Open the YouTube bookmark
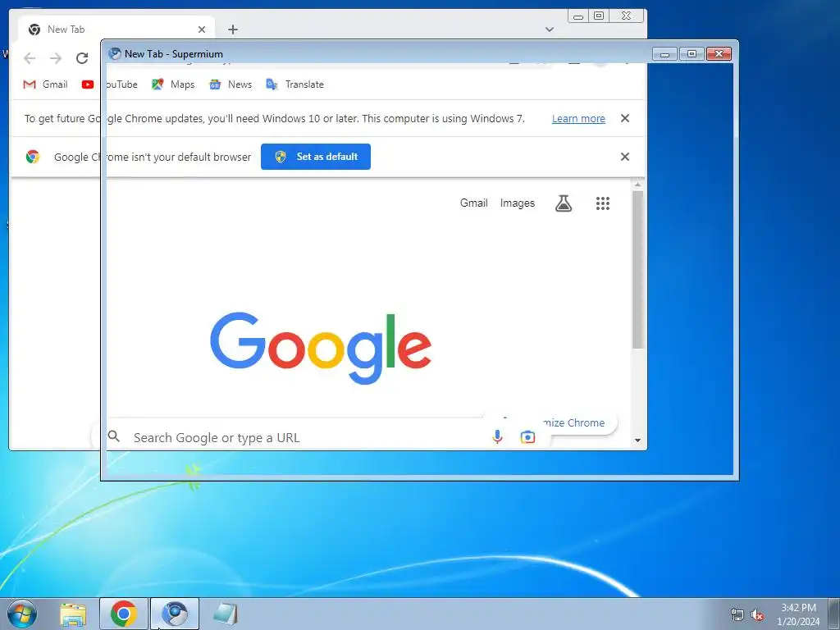This screenshot has width=840, height=630. point(110,84)
